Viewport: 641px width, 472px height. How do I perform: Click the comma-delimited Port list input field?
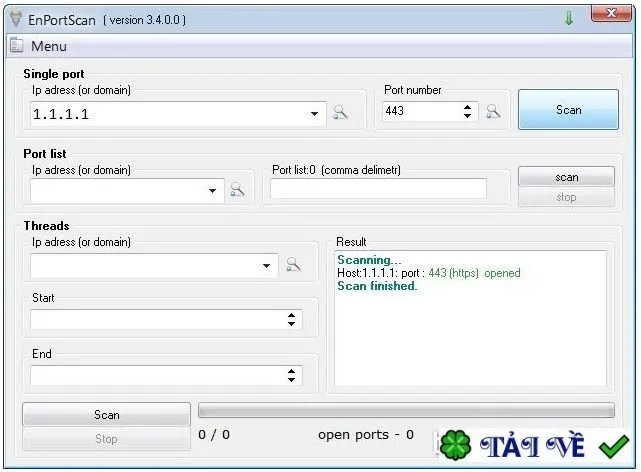(379, 188)
